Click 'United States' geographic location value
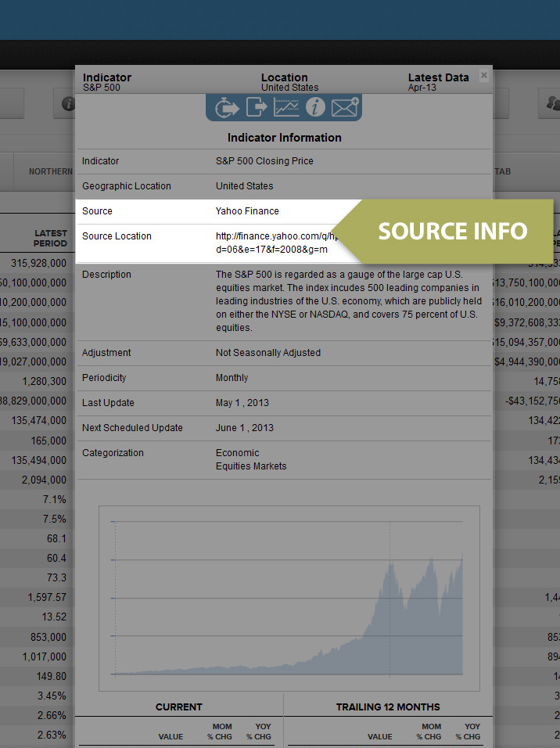 [244, 186]
